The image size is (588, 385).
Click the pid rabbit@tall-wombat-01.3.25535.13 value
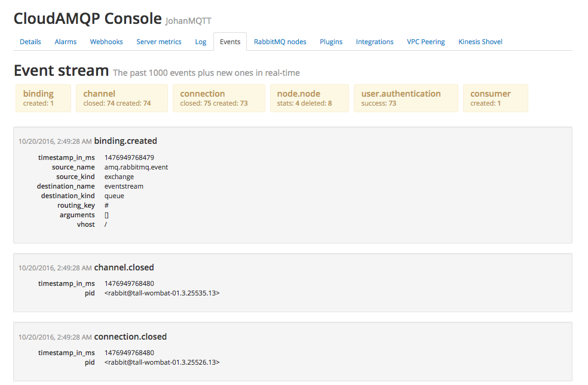[x=162, y=293]
